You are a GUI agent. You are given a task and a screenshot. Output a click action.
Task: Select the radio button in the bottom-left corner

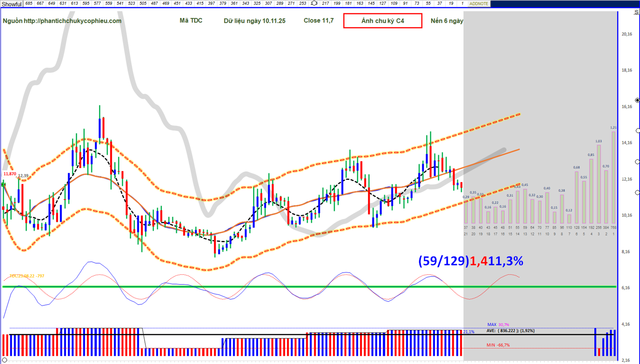pyautogui.click(x=4, y=360)
